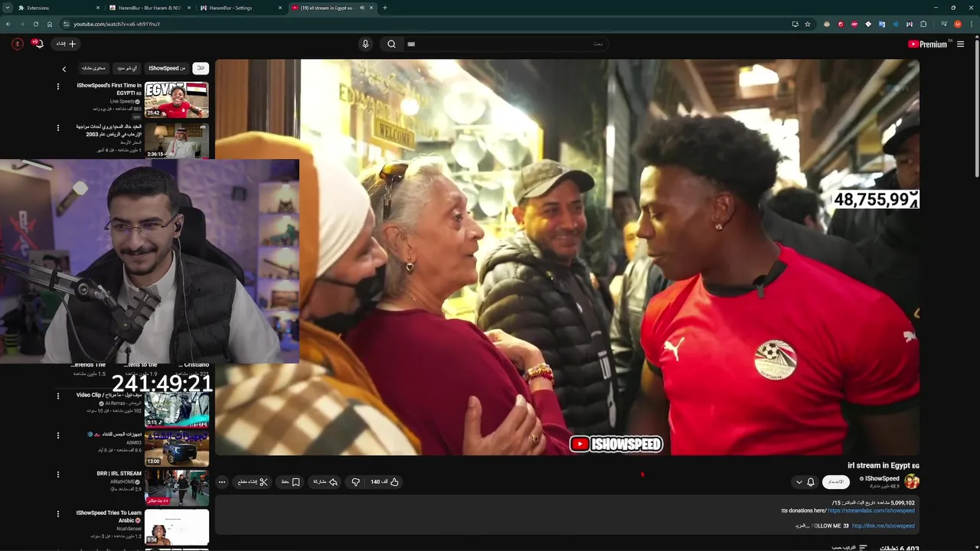Save video with bookmark button

[x=290, y=482]
